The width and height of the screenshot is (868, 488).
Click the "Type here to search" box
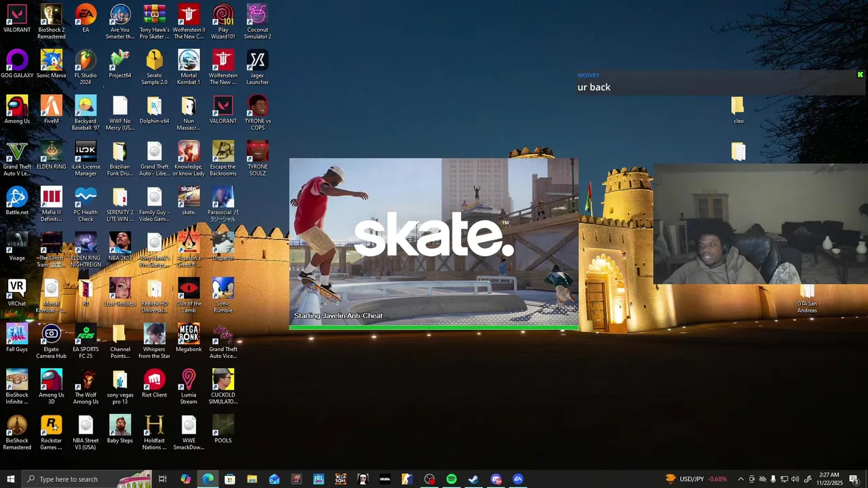(87, 479)
